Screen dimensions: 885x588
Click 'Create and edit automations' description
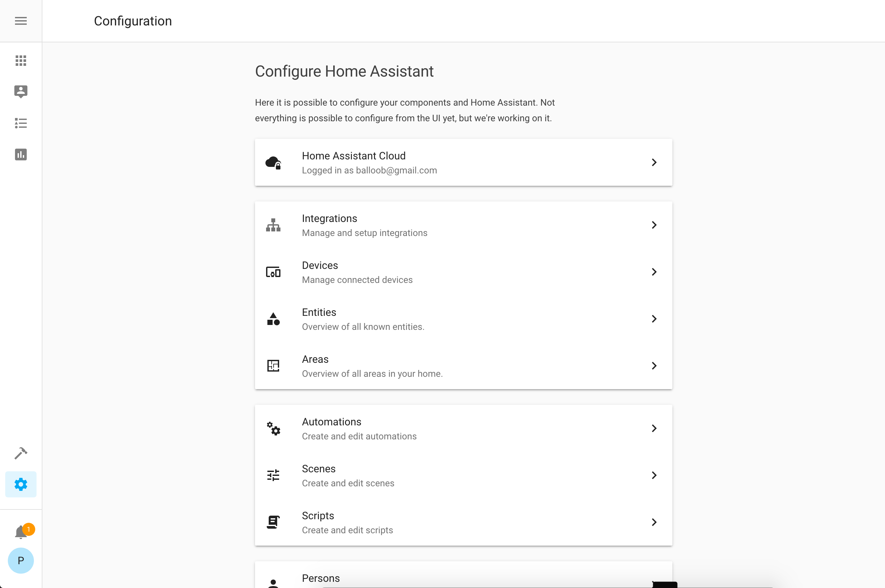pos(359,436)
